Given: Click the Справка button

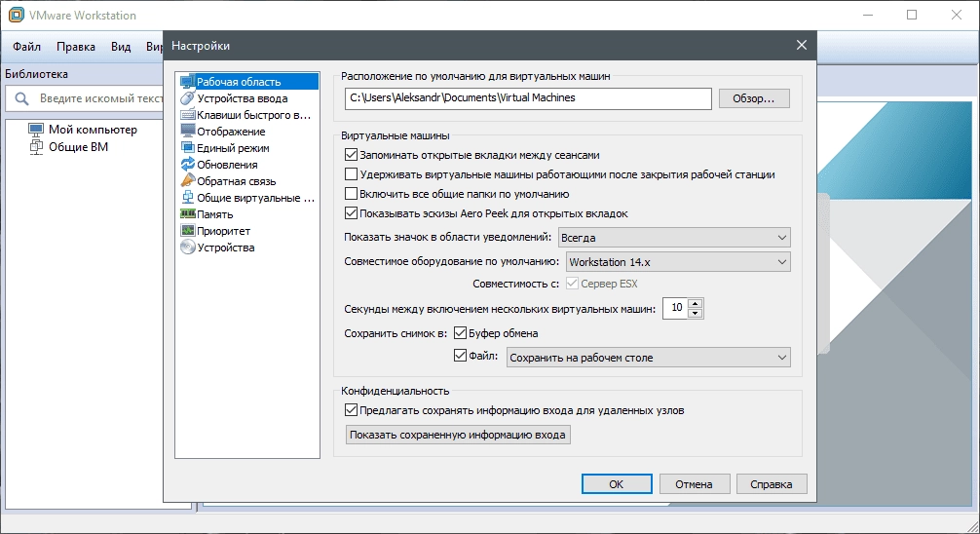Looking at the screenshot, I should coord(772,484).
